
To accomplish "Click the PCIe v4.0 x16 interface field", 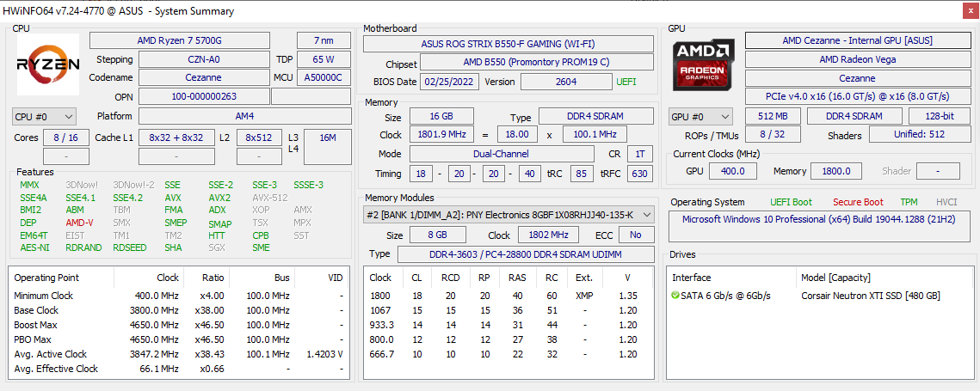I will click(858, 97).
